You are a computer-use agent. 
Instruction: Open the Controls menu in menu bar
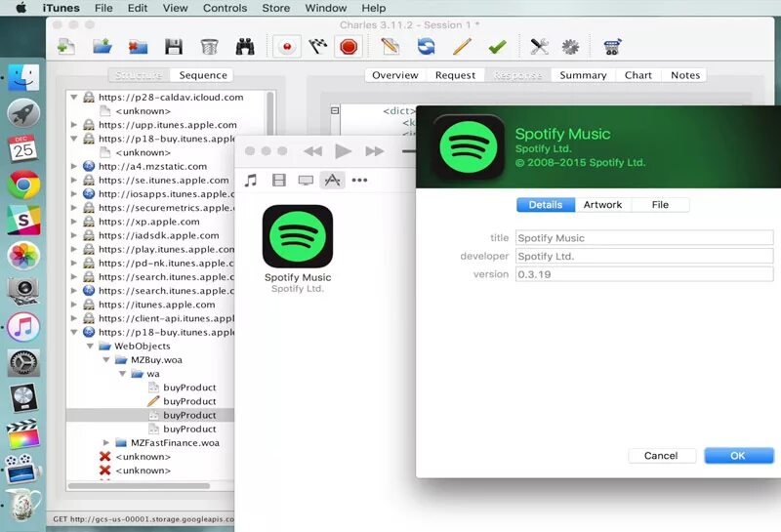pyautogui.click(x=225, y=8)
